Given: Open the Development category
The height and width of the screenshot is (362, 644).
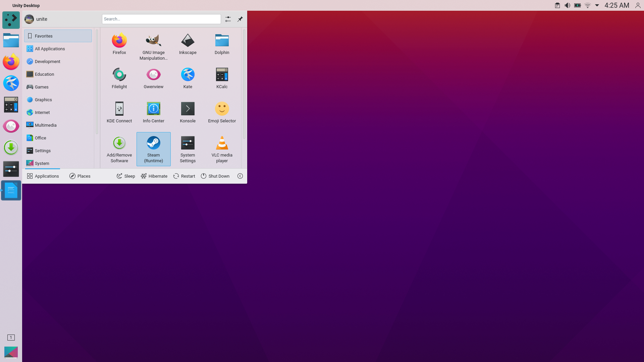Looking at the screenshot, I should click(58, 61).
